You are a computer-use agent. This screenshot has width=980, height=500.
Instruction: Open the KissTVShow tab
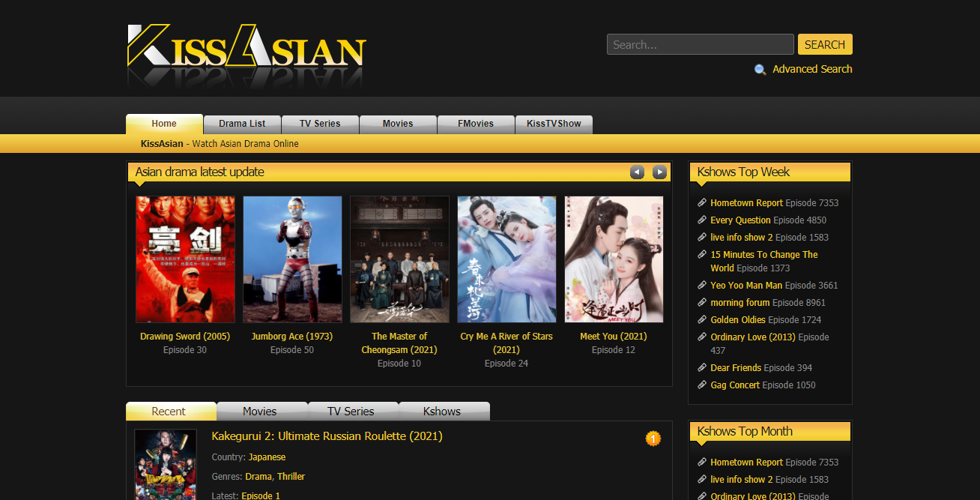point(554,124)
